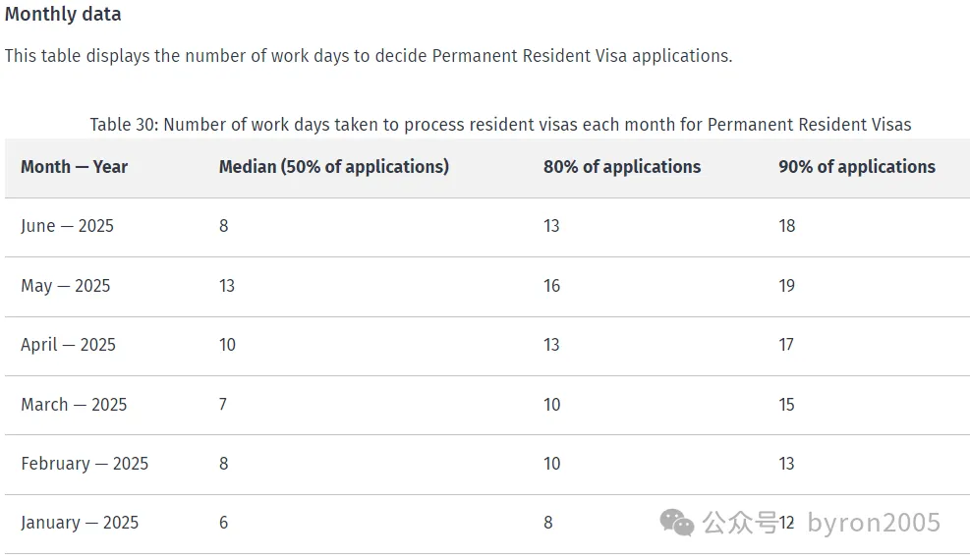
Task: Select April 2025 90% value 17
Action: tap(786, 345)
